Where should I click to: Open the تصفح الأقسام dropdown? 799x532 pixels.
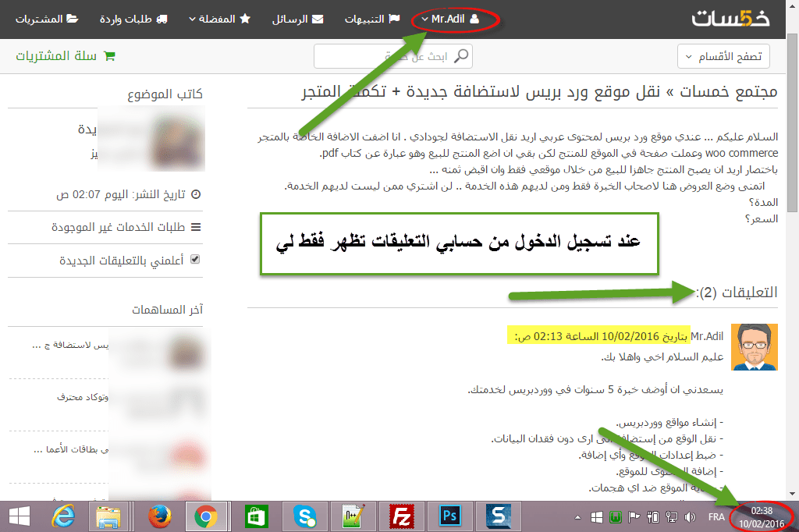click(x=723, y=56)
